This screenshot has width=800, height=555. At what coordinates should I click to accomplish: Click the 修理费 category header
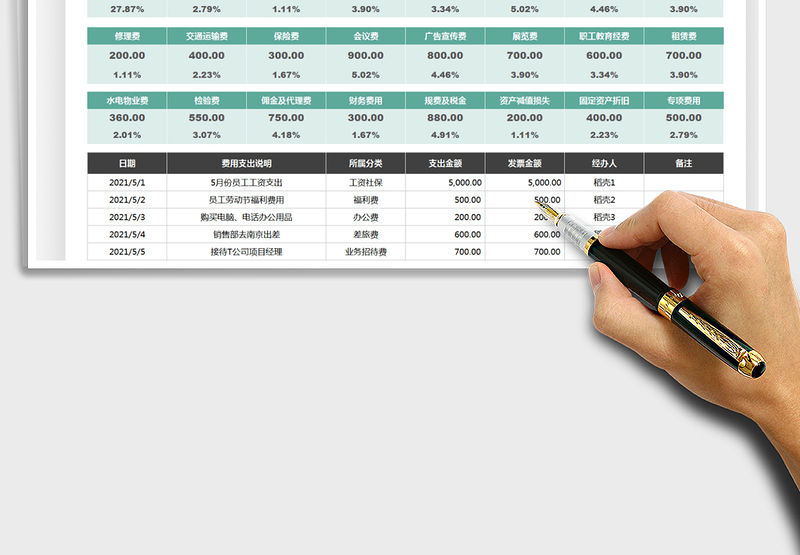coord(127,36)
